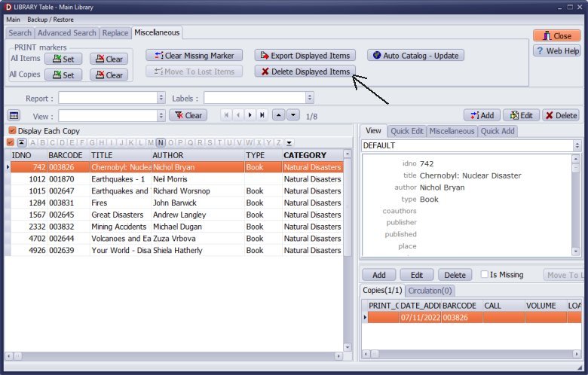Delete the selected library item in toolbar
The image size is (588, 375).
(x=561, y=115)
